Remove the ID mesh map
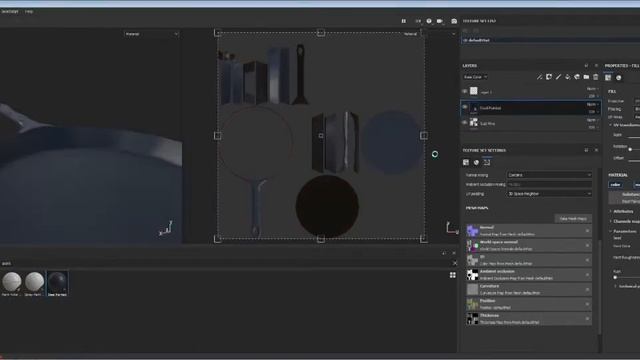The image size is (640, 360). pos(587,260)
